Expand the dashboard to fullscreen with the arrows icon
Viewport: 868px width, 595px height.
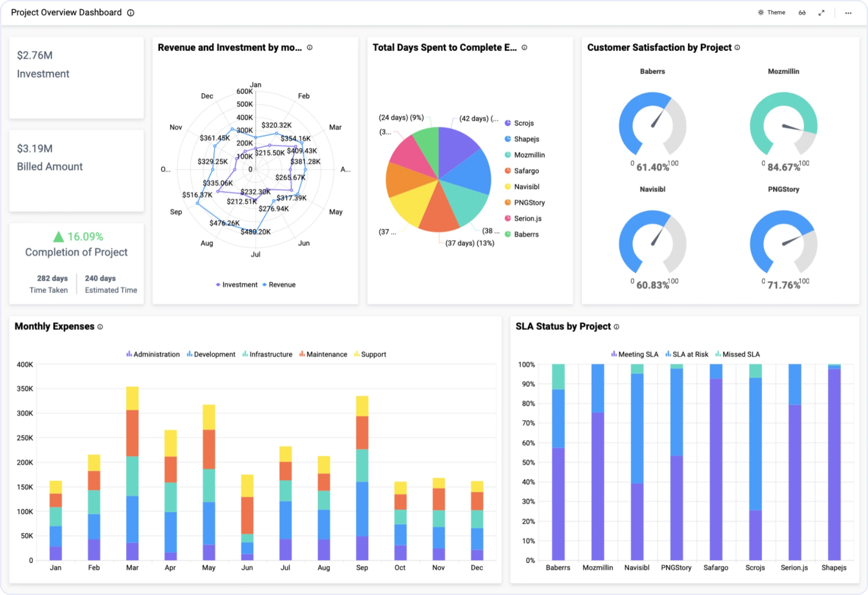(821, 13)
